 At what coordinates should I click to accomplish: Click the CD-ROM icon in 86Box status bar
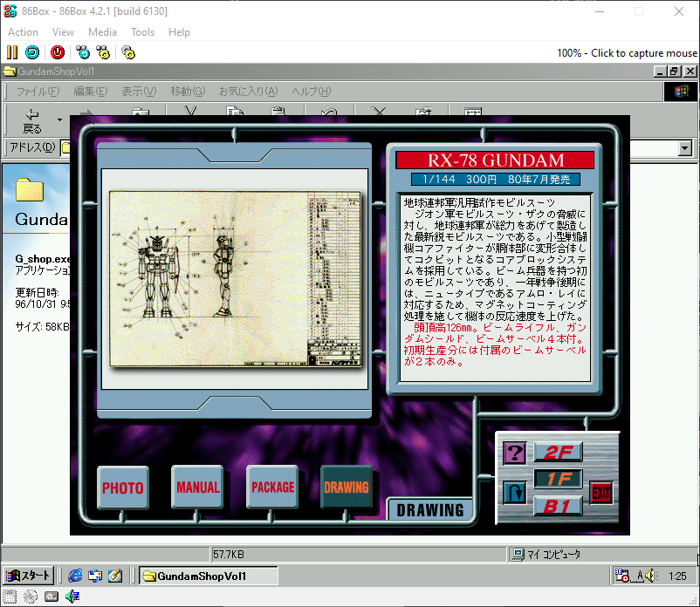(x=31, y=597)
